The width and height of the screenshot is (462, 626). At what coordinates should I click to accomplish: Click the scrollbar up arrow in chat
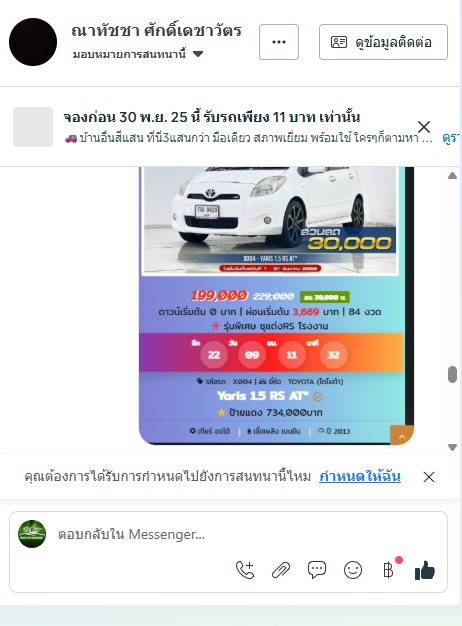tap(452, 176)
